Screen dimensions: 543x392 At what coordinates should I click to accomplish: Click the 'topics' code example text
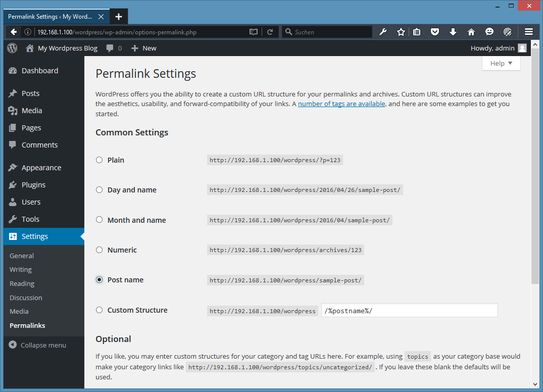(418, 356)
